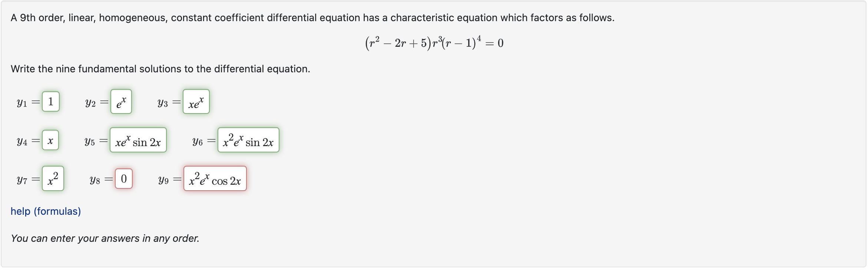Viewport: 868px width, 270px height.
Task: Select the green-outlined answer field for y1
Action: 51,101
